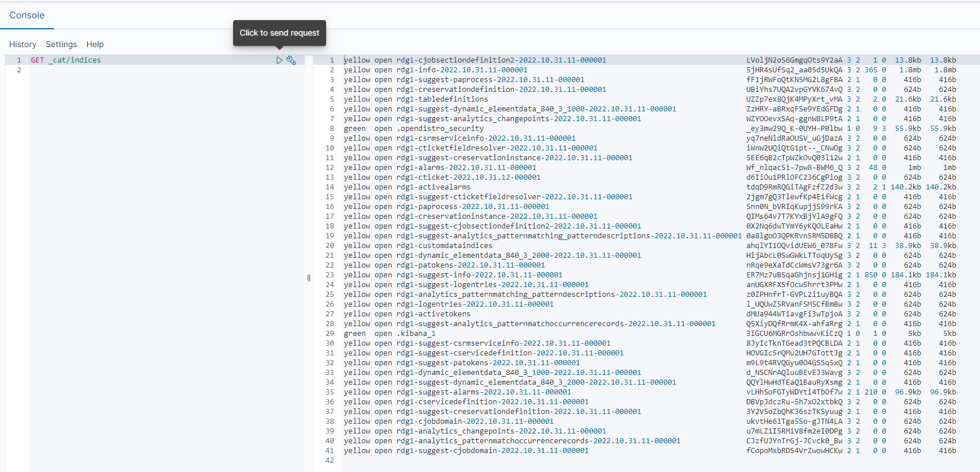Screen dimensions: 980x472
Task: Switch to the Console tab
Action: (27, 16)
